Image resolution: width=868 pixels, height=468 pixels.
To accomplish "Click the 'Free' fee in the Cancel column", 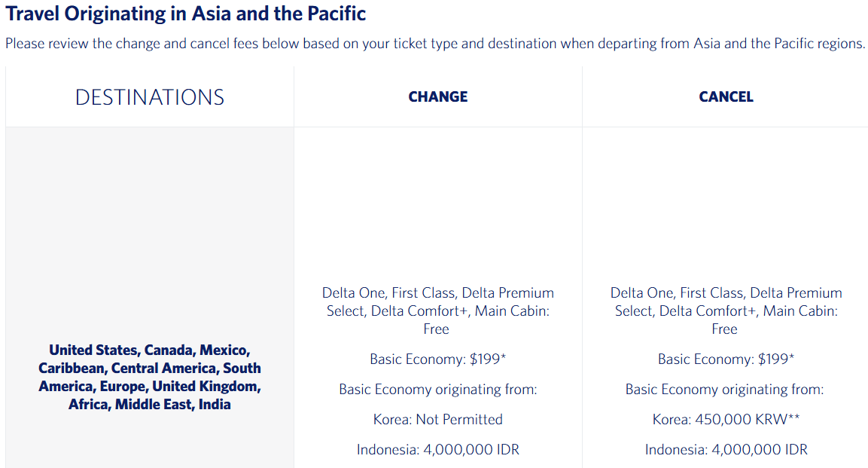I will (x=725, y=329).
